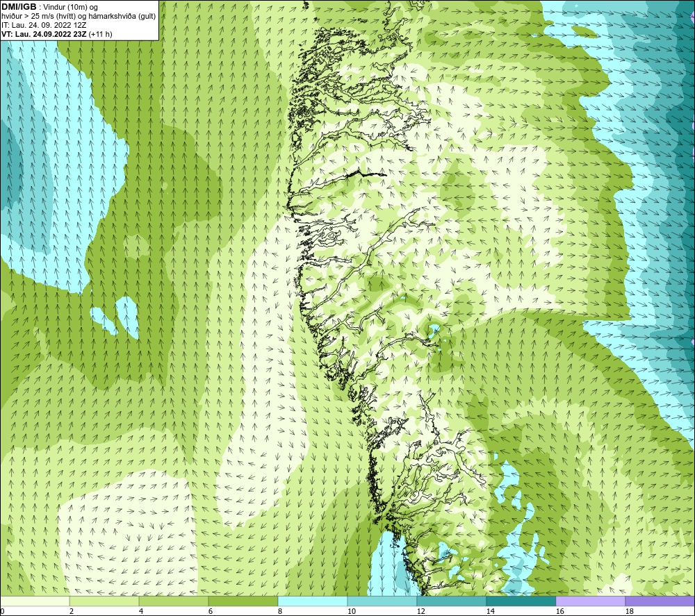Click the legend label '18'
This screenshot has width=695, height=616.
[629, 611]
